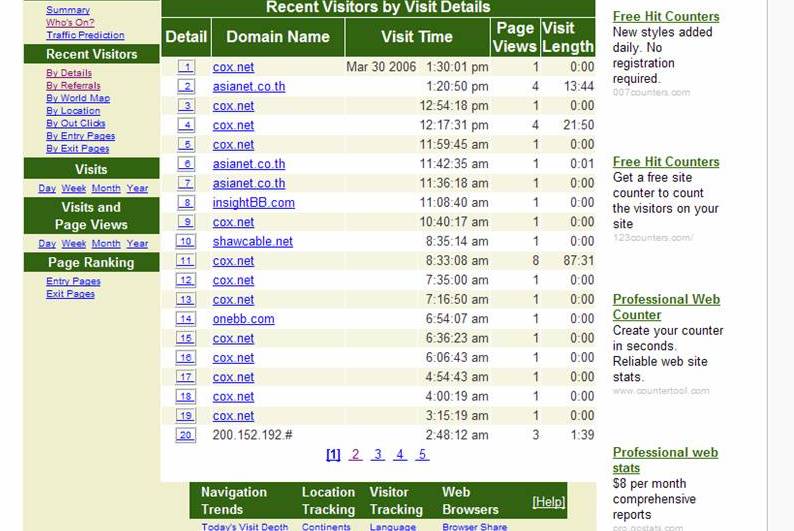Open visitor detail number 4
Image resolution: width=794 pixels, height=531 pixels.
(186, 125)
